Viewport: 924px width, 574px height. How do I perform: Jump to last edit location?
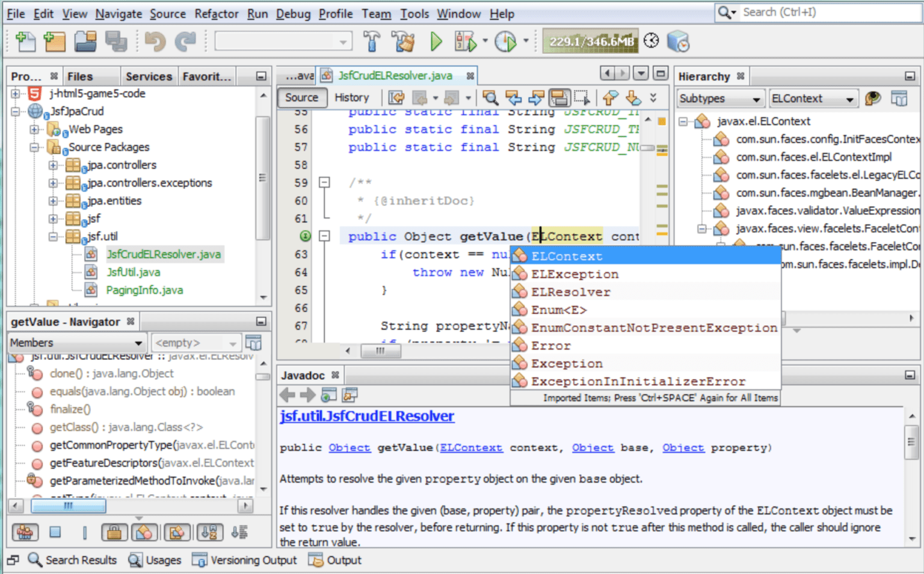(x=395, y=97)
